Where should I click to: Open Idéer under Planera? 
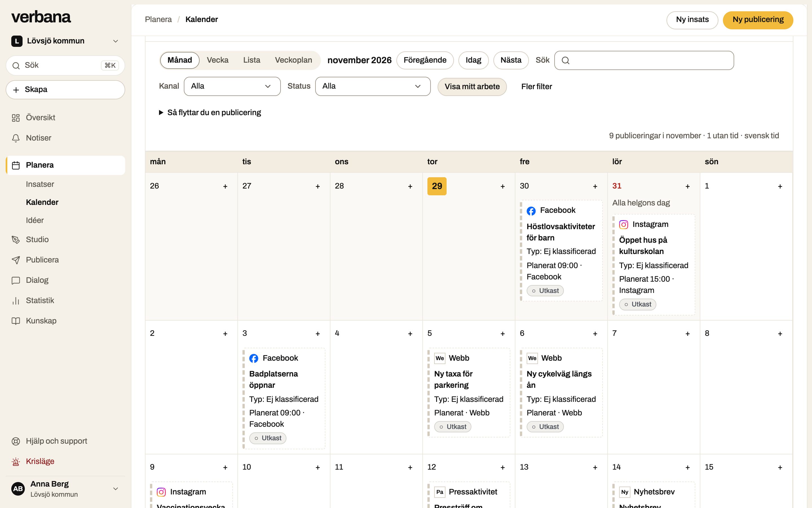pyautogui.click(x=35, y=220)
